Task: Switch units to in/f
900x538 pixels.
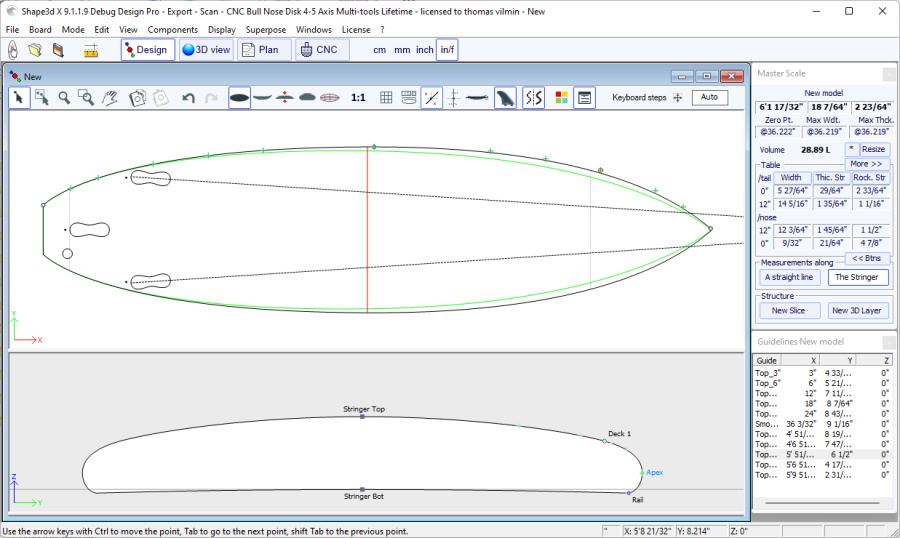Action: click(447, 49)
